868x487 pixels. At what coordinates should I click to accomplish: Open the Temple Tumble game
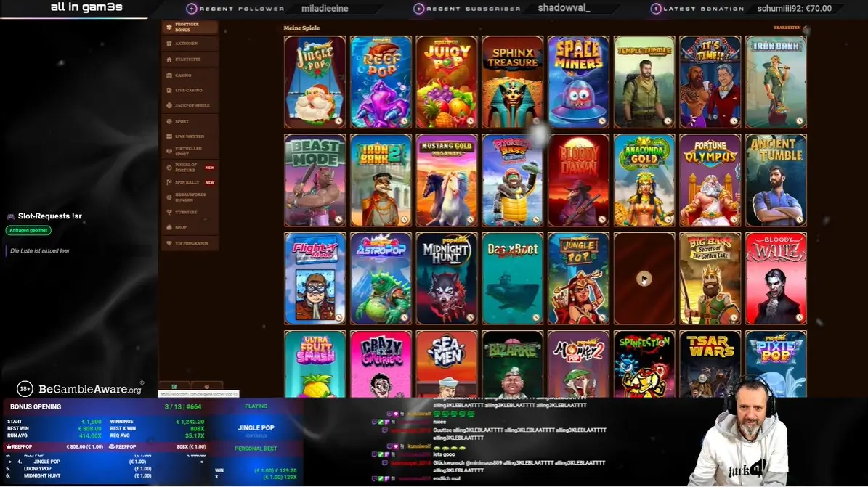644,82
